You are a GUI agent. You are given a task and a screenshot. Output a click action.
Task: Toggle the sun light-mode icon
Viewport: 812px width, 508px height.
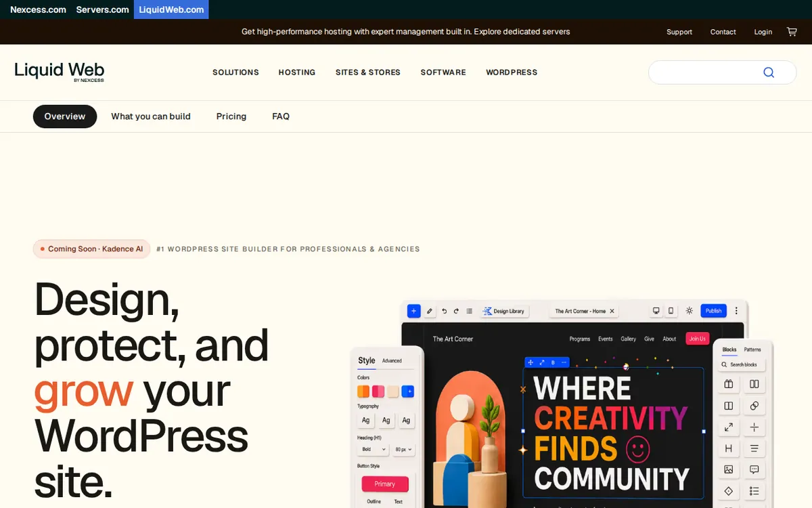point(689,311)
